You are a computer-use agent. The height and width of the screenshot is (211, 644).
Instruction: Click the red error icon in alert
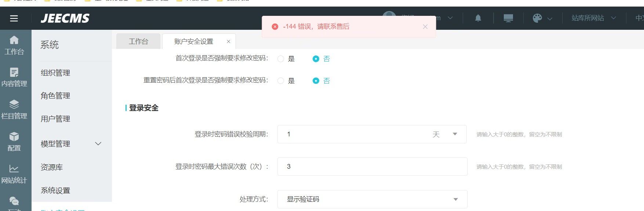click(x=275, y=26)
